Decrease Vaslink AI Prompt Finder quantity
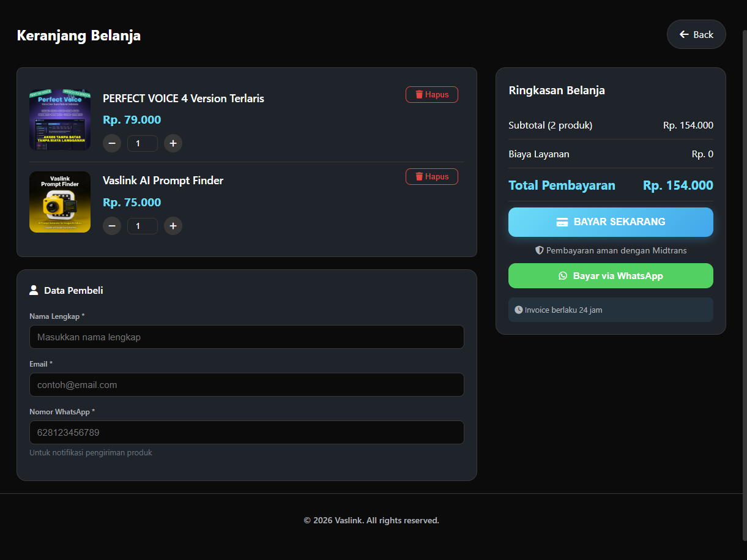The image size is (747, 560). (x=112, y=226)
